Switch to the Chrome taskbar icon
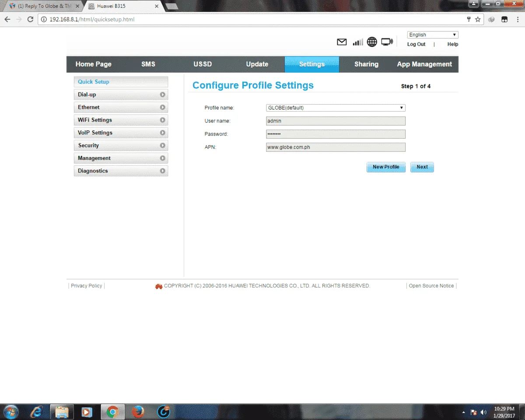525x420 pixels. pos(112,412)
